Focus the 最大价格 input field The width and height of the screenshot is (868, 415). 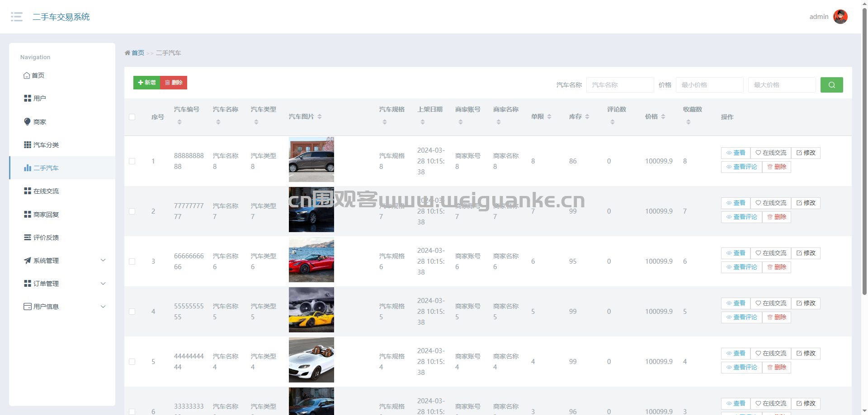coord(782,85)
